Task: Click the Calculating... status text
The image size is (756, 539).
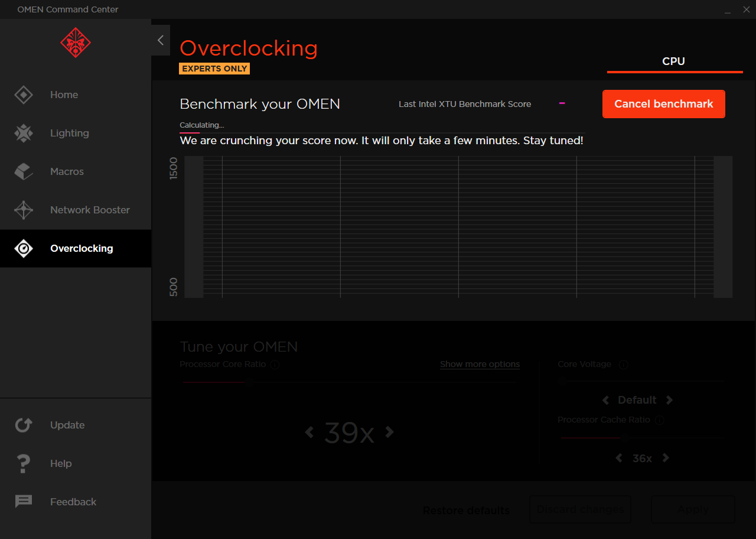Action: click(202, 125)
